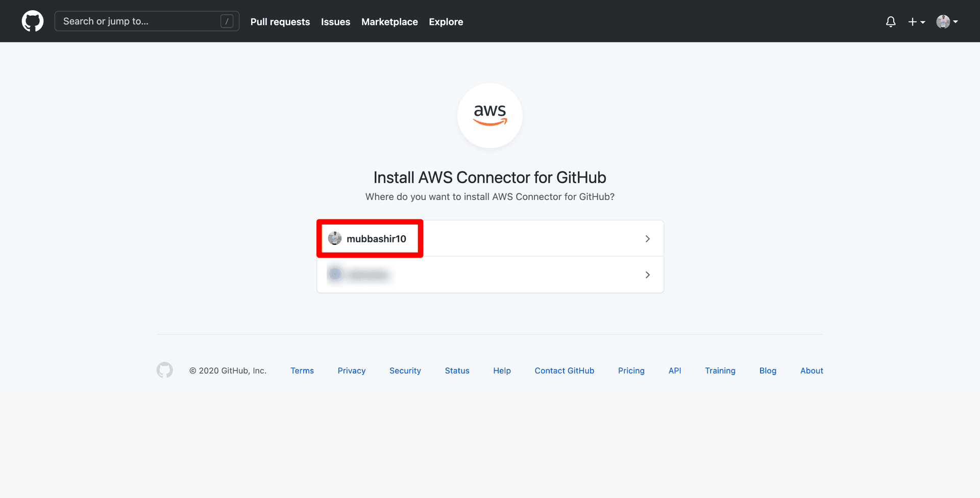
Task: Click the AWS logo image
Action: 490,116
